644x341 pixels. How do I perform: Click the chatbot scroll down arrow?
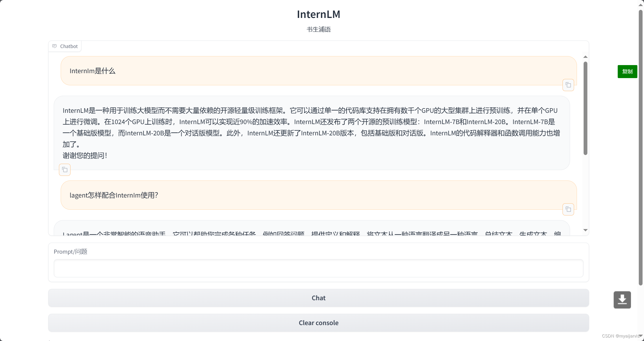click(x=585, y=230)
